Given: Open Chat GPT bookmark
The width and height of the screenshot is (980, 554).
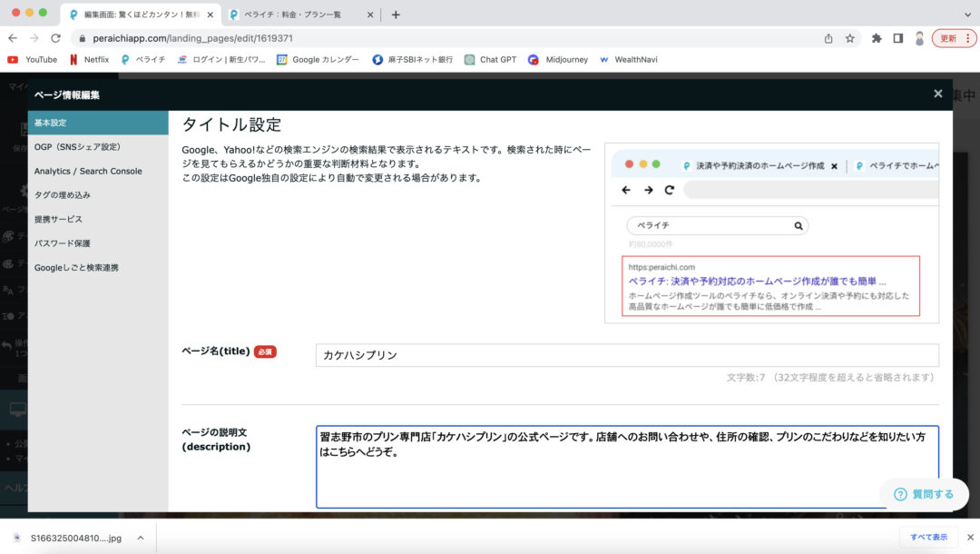Looking at the screenshot, I should (x=491, y=59).
